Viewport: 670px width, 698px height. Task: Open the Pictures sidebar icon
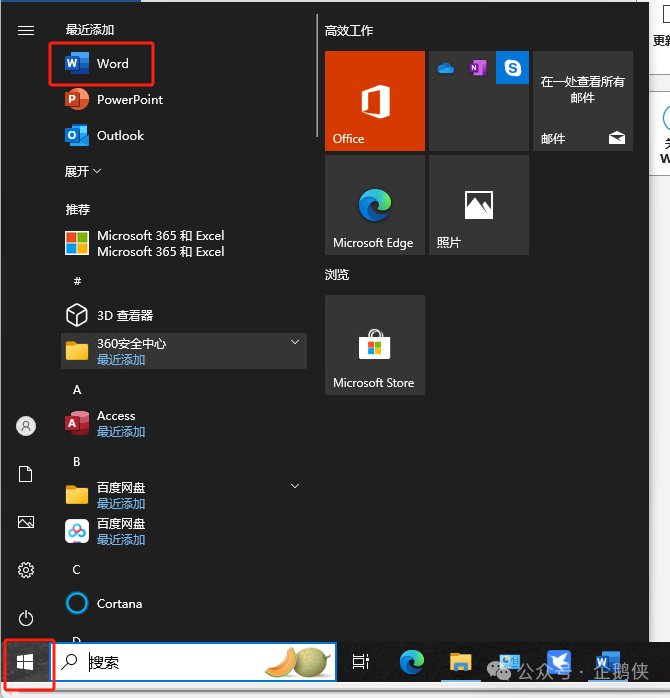coord(26,522)
